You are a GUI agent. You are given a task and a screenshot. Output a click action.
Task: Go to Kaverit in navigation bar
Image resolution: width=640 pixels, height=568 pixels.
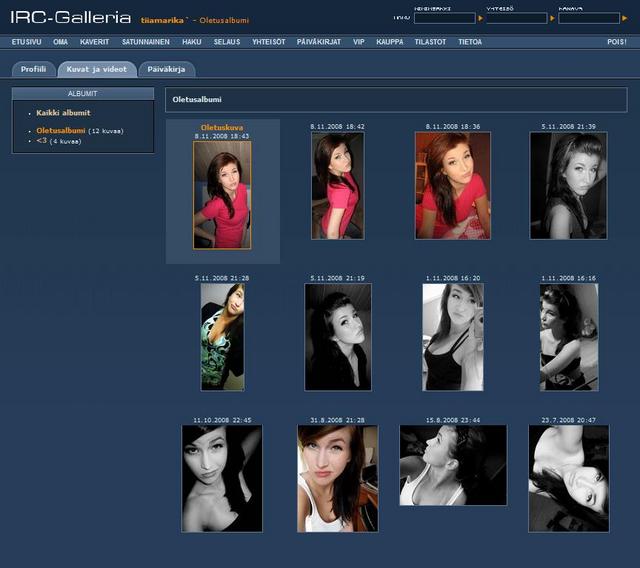tap(95, 42)
